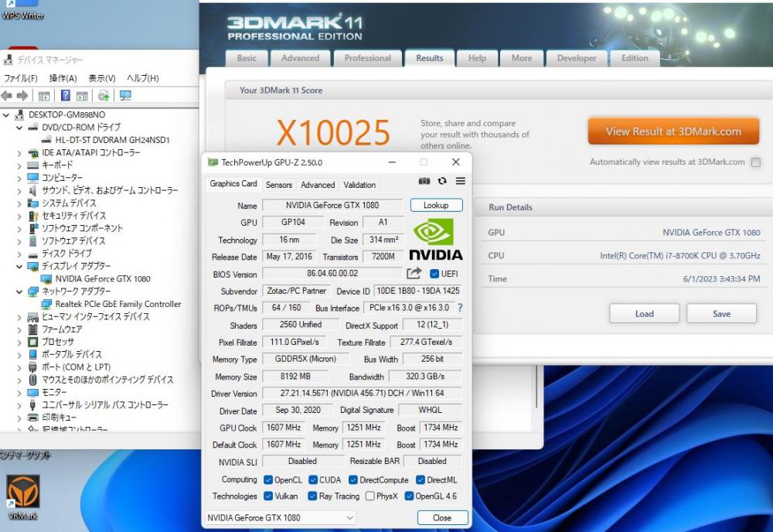This screenshot has width=773, height=532.
Task: Click the GPU-Z title bar app icon
Action: [x=213, y=162]
